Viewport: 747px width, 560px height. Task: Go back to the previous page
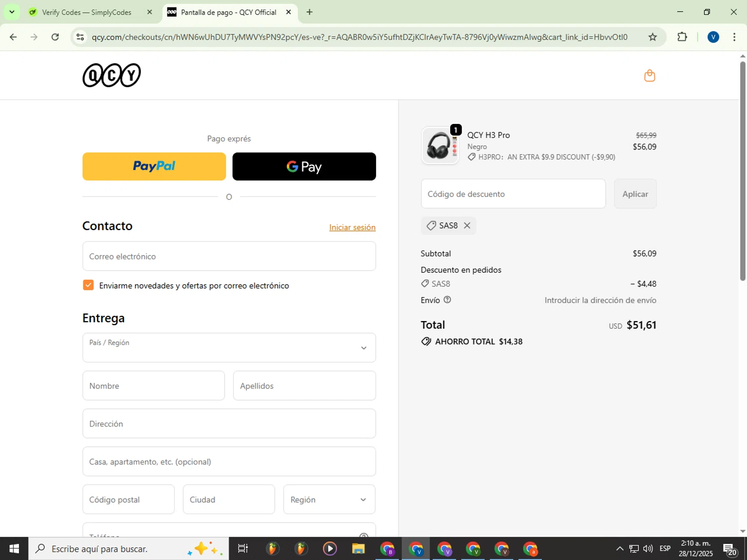click(13, 37)
